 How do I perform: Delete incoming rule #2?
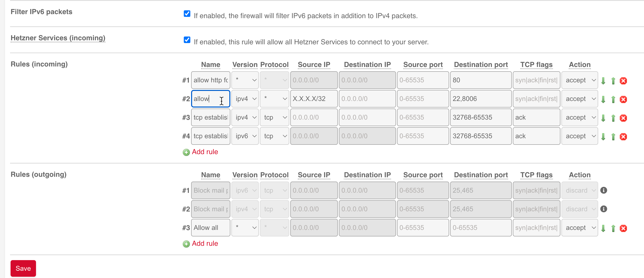pos(623,99)
